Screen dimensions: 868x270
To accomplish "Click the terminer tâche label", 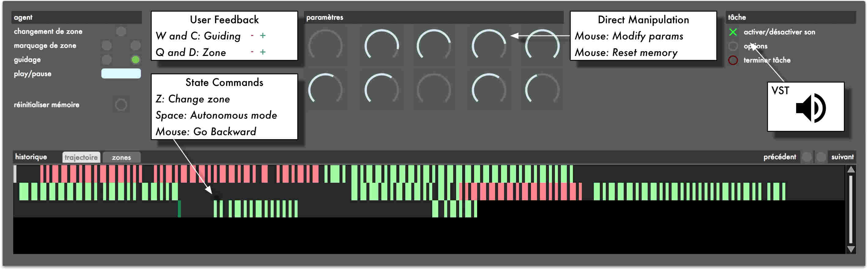I will tap(766, 60).
